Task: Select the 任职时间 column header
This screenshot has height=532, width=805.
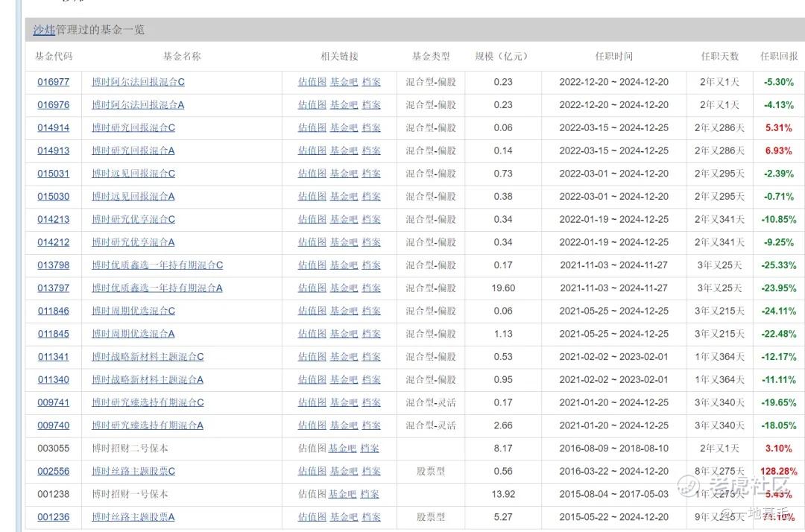Action: point(613,57)
